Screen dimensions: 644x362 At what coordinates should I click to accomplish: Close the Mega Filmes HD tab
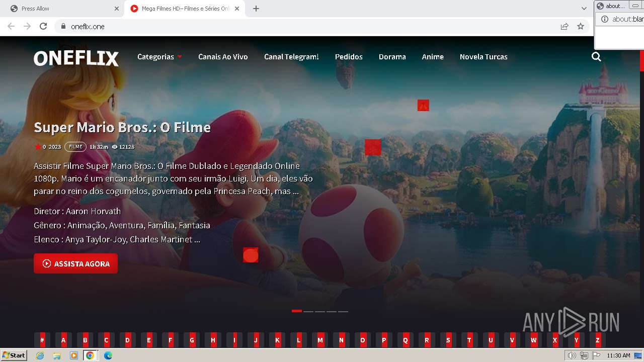(237, 9)
